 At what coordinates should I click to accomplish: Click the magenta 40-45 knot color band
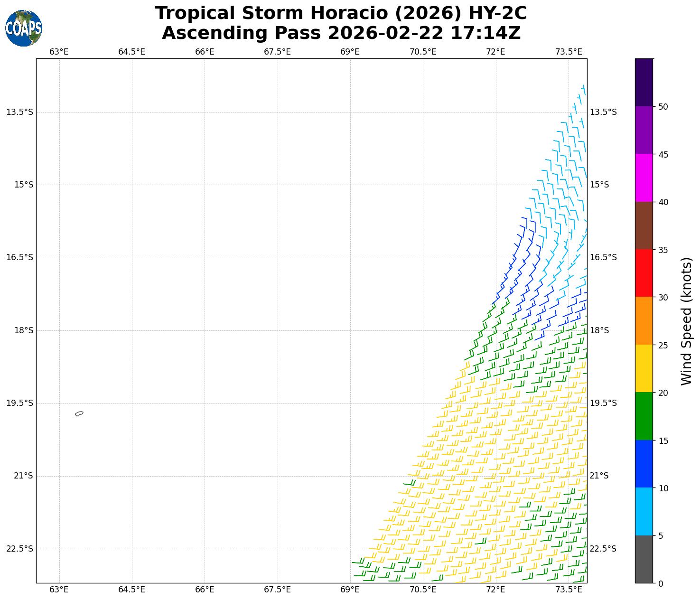(x=644, y=178)
